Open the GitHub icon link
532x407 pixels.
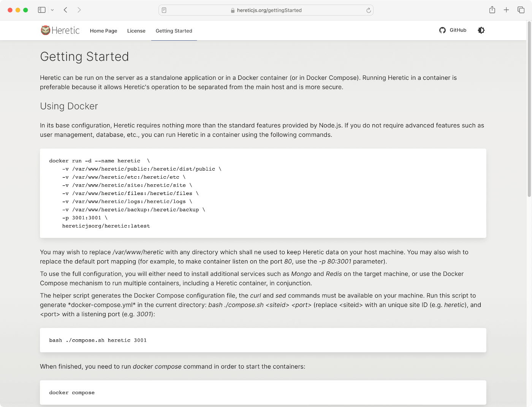click(x=442, y=30)
